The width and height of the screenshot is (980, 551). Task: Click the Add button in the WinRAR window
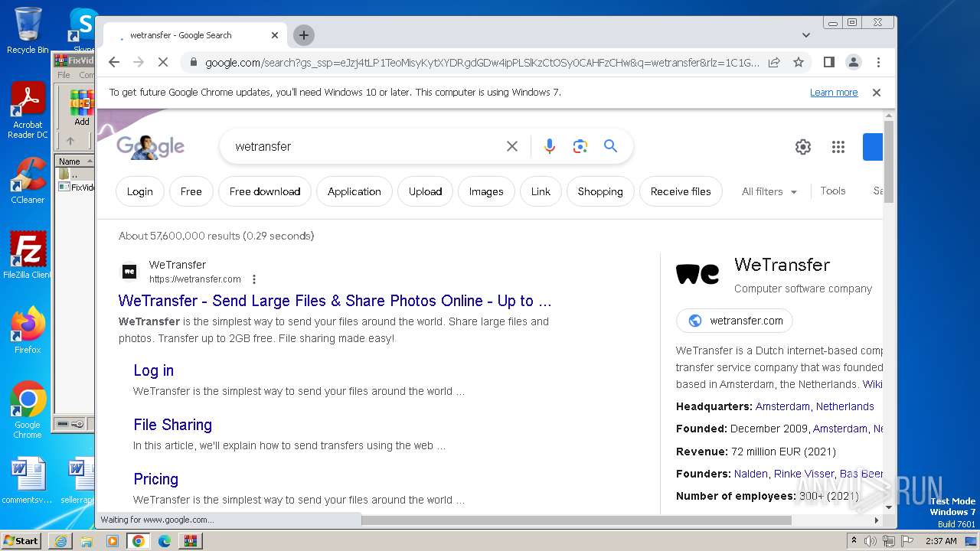(82, 107)
